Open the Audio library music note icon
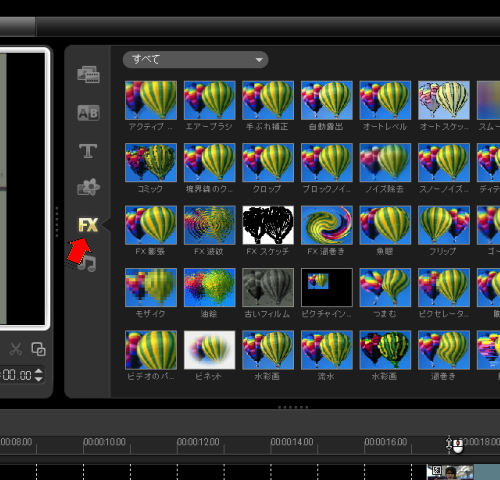Viewport: 500px width, 480px height. tap(87, 263)
